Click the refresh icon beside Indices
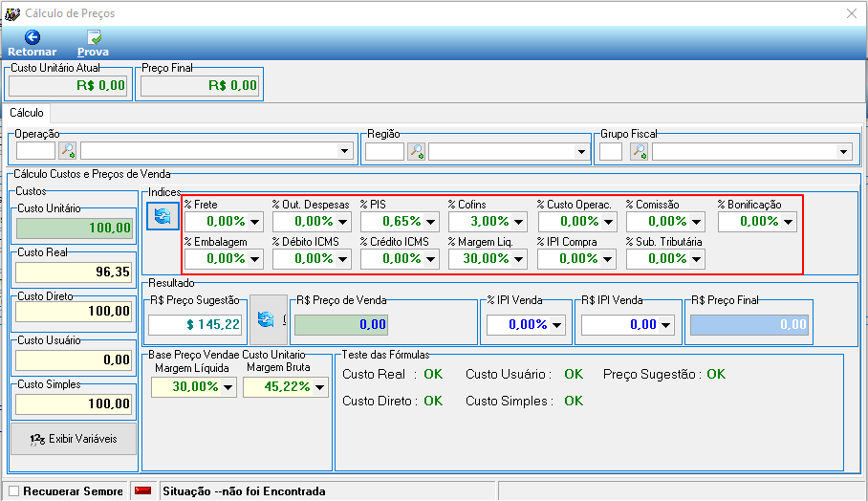 (x=163, y=216)
